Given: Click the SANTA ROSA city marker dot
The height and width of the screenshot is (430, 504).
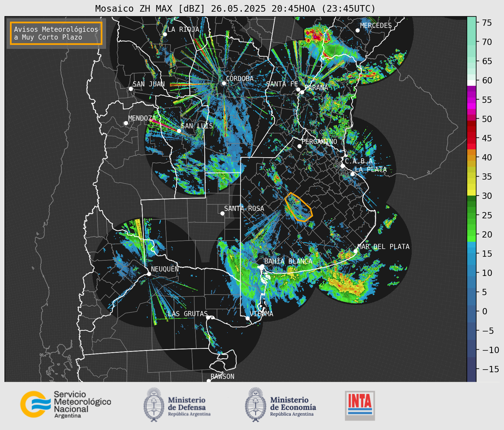Looking at the screenshot, I should tap(222, 213).
